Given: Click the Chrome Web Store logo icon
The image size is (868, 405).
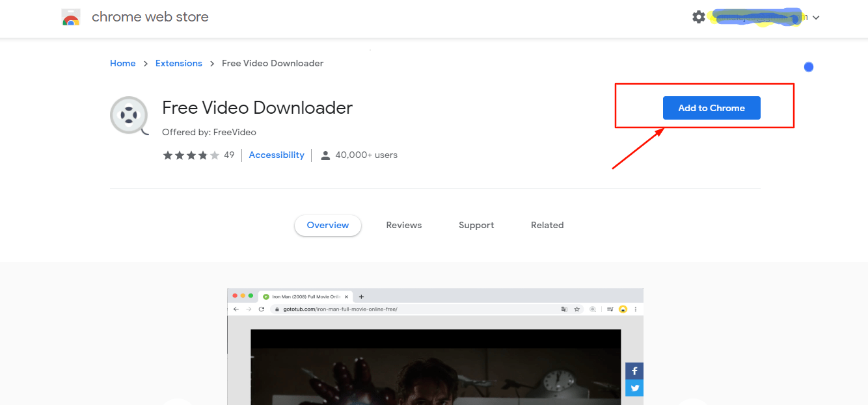Looking at the screenshot, I should point(71,17).
